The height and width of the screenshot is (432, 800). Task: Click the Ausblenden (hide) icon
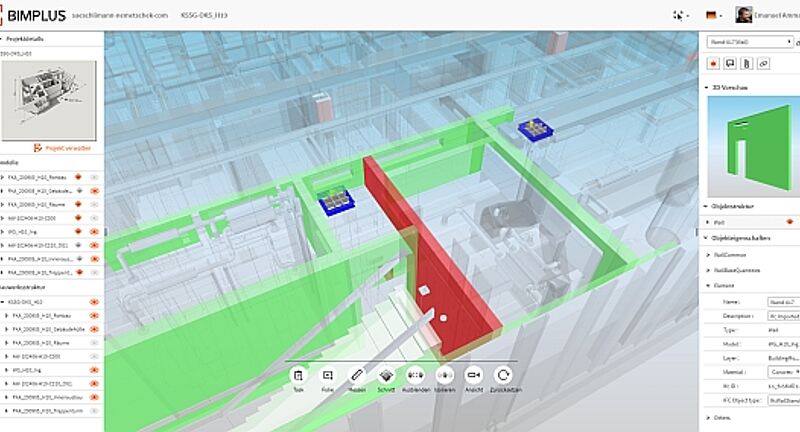tap(417, 375)
